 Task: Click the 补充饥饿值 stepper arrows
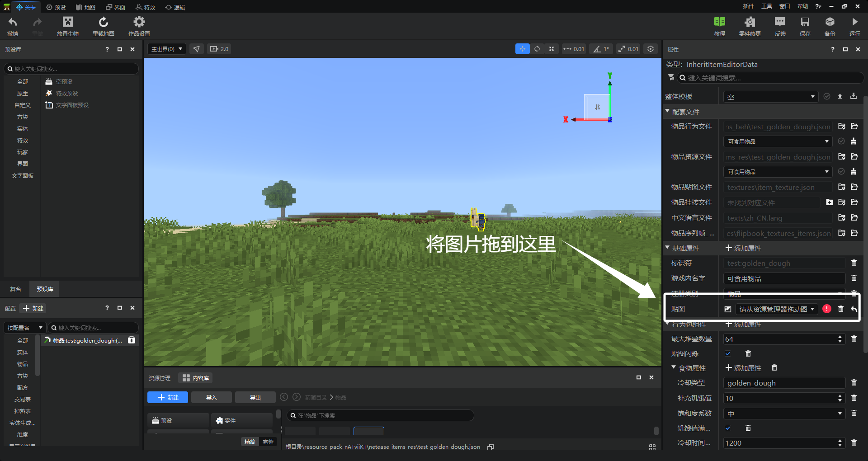(840, 398)
